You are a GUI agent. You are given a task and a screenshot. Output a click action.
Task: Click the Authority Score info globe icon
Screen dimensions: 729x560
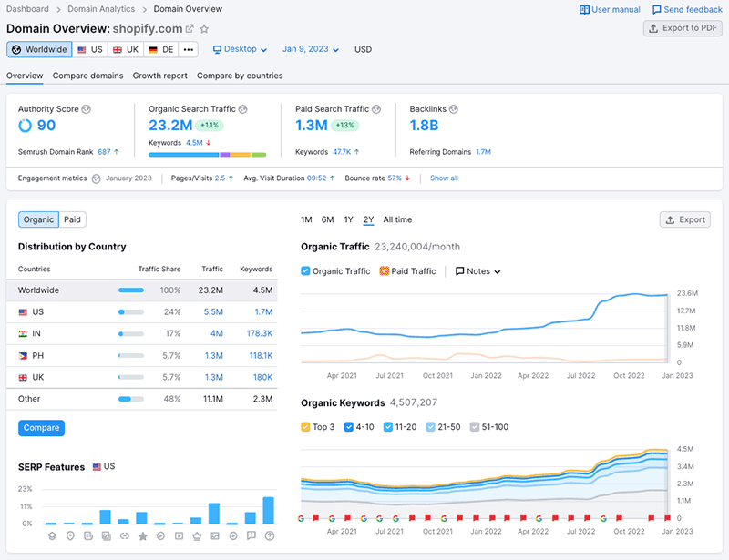coord(86,109)
